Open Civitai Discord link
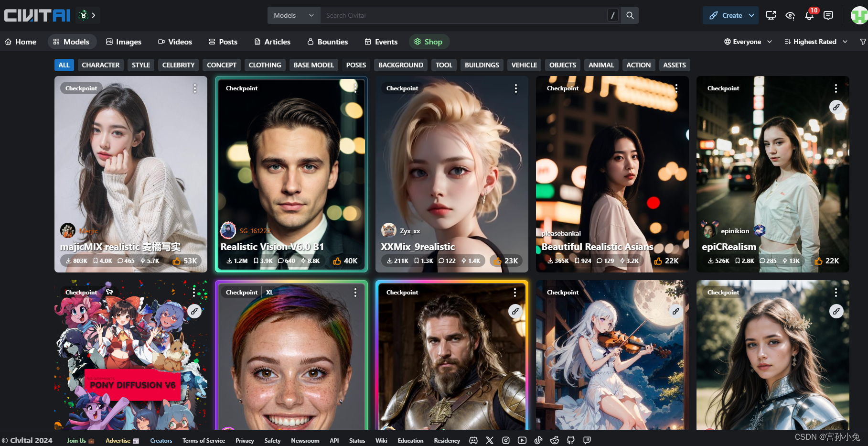 tap(473, 440)
